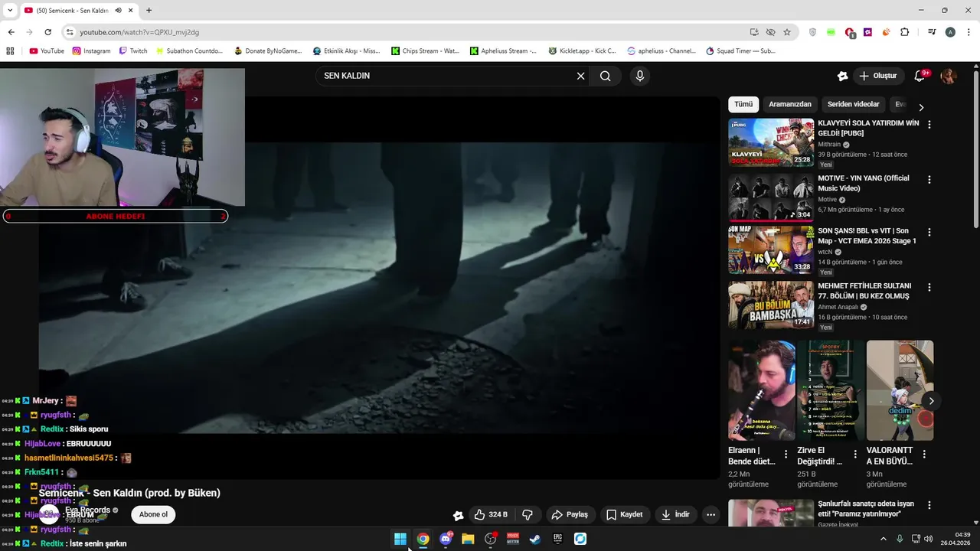Open Elraenn Bende düet short thumbnail

762,390
